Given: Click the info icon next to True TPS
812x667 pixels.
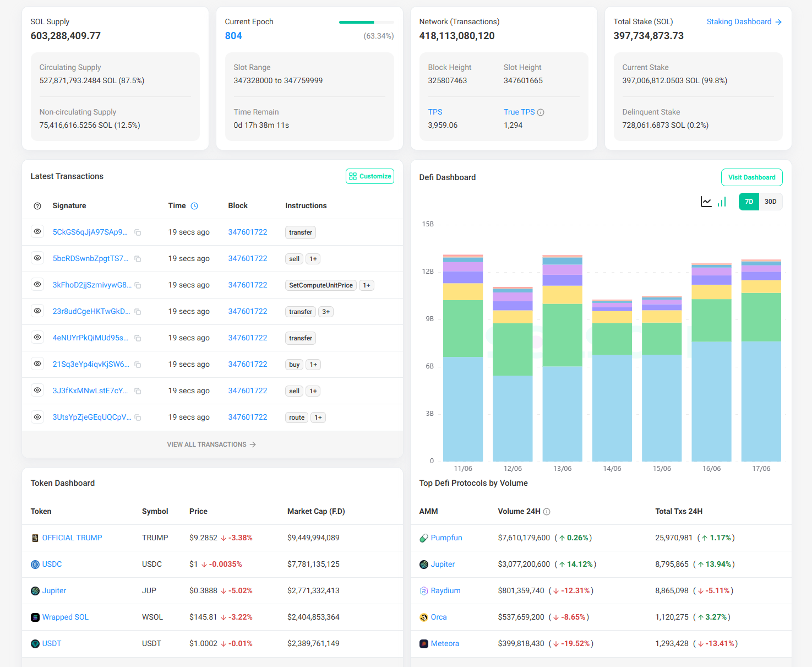Looking at the screenshot, I should point(541,112).
